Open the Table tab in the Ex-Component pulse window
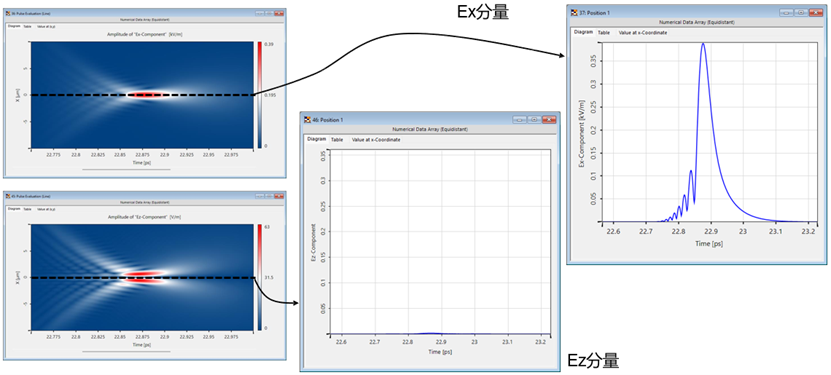 pyautogui.click(x=27, y=26)
